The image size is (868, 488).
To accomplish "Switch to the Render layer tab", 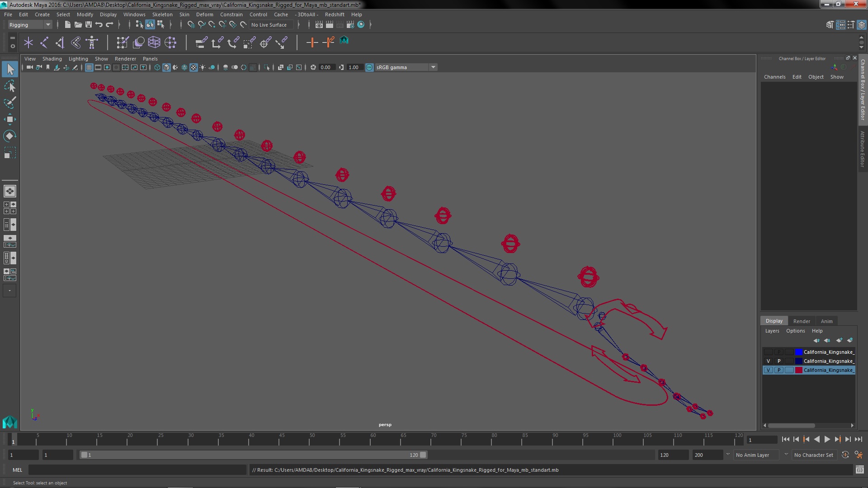I will (x=802, y=321).
